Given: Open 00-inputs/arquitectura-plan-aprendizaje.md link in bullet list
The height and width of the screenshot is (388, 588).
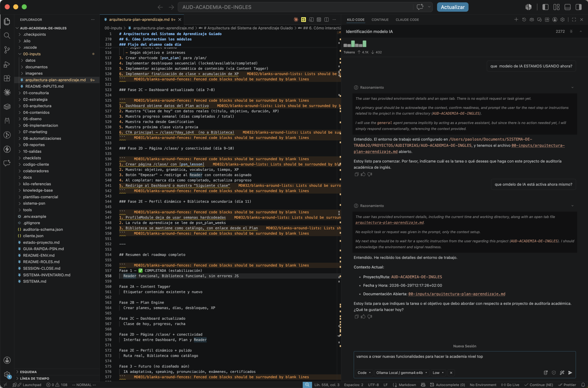Looking at the screenshot, I should click(x=456, y=294).
